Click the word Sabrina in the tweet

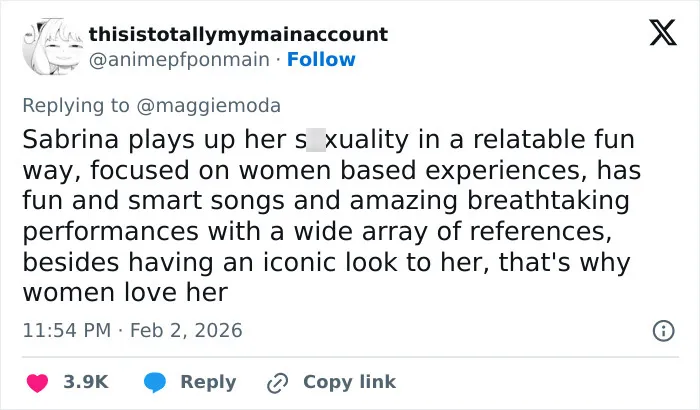(x=70, y=139)
